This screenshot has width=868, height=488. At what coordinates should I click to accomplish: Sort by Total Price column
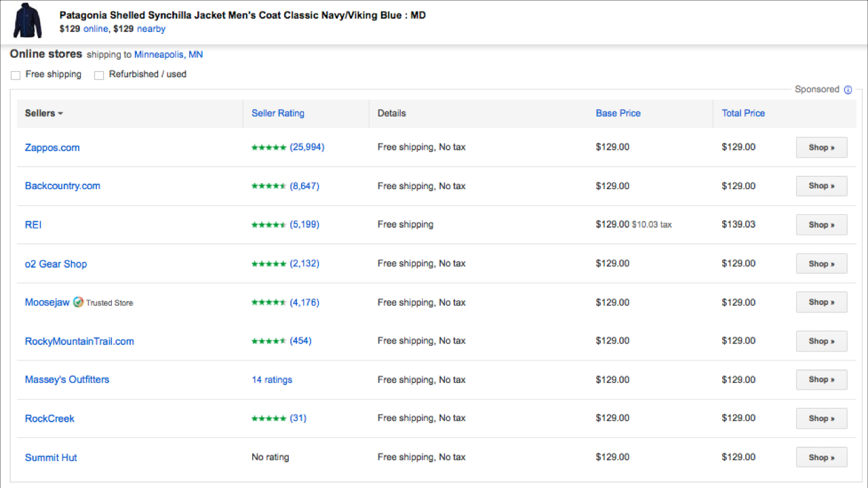pyautogui.click(x=743, y=113)
